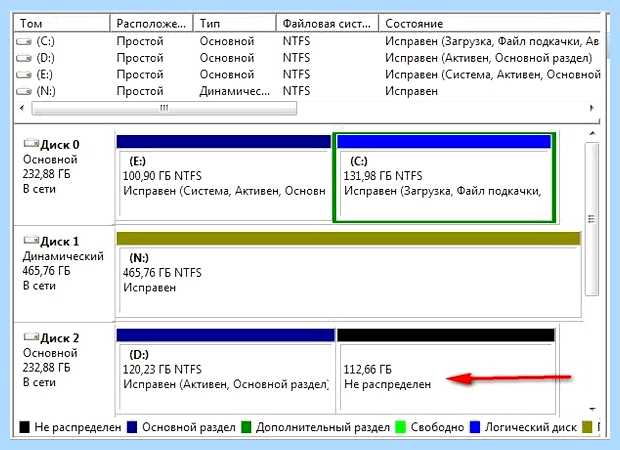
Task: Select the (E:) 100,90 ГБ NTFS partition
Action: coord(224,178)
